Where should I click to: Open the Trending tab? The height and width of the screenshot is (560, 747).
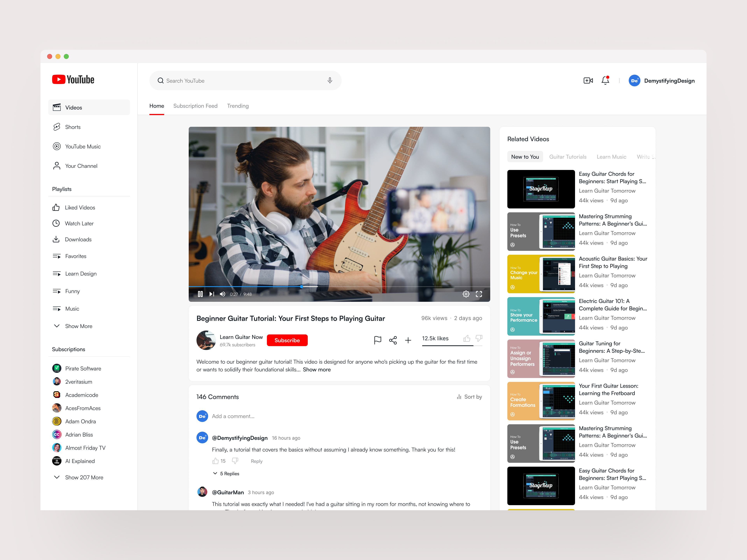pyautogui.click(x=237, y=106)
